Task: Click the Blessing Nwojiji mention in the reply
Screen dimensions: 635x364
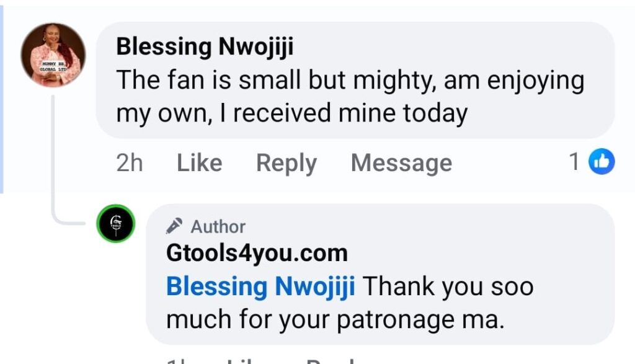Action: pyautogui.click(x=260, y=287)
